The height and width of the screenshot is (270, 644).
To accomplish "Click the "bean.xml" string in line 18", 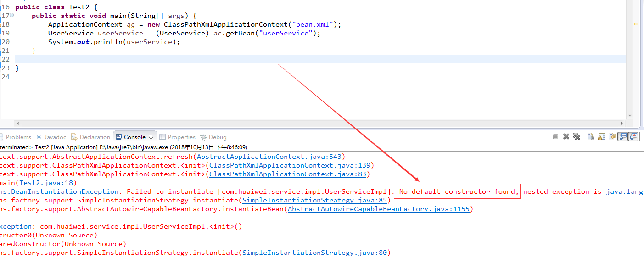I will pos(313,24).
